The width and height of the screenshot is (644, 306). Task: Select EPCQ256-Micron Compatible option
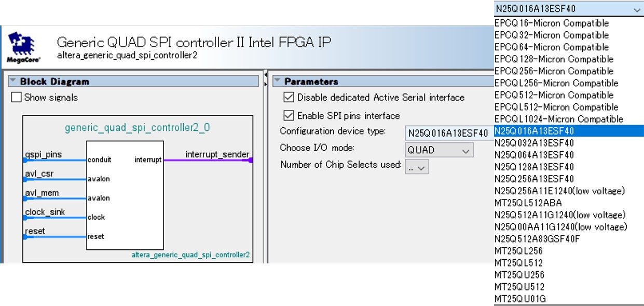[554, 71]
